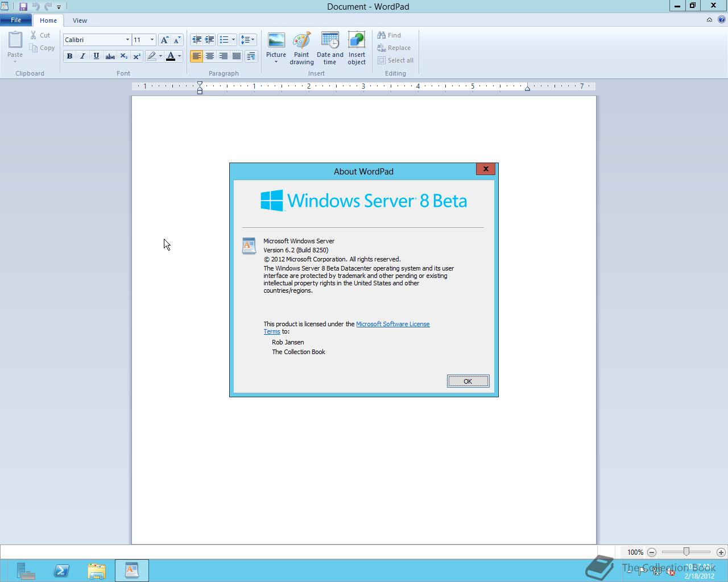728x582 pixels.
Task: Switch to the Home ribbon tab
Action: (48, 20)
